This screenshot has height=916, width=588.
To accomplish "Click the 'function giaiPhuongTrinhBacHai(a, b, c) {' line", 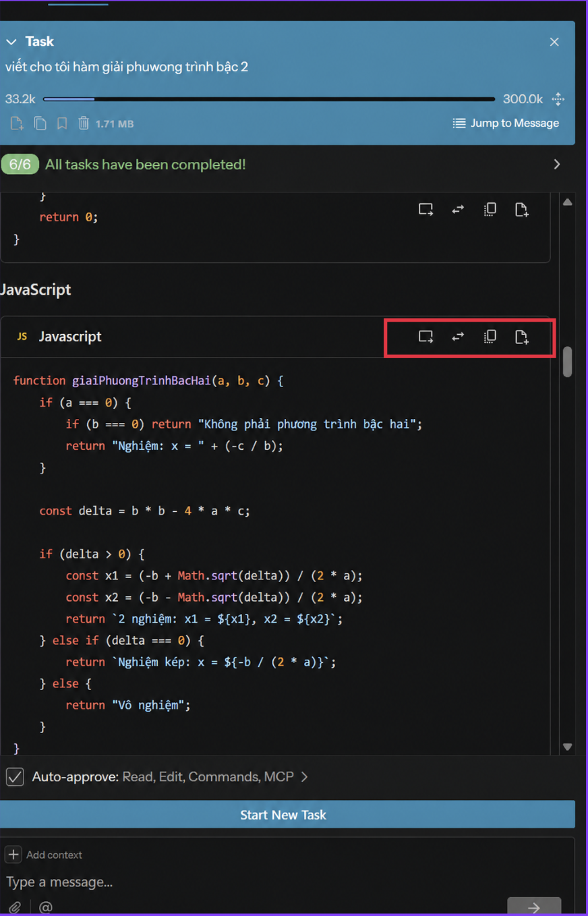I will [148, 381].
